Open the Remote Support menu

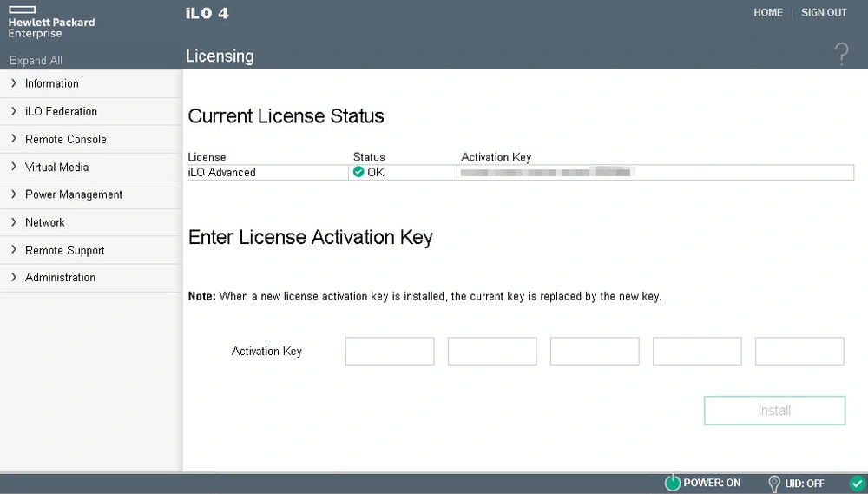pyautogui.click(x=64, y=250)
